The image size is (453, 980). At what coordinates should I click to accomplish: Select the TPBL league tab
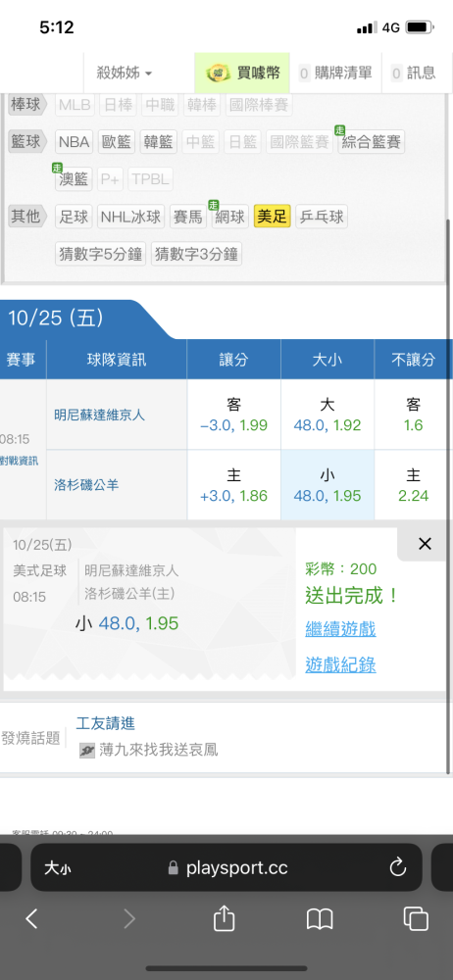click(x=151, y=179)
